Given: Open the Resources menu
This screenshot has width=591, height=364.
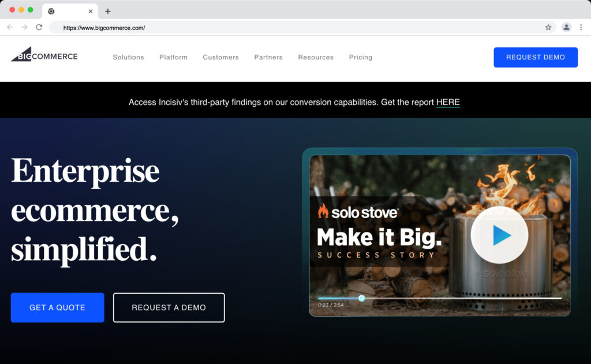Looking at the screenshot, I should pos(316,57).
